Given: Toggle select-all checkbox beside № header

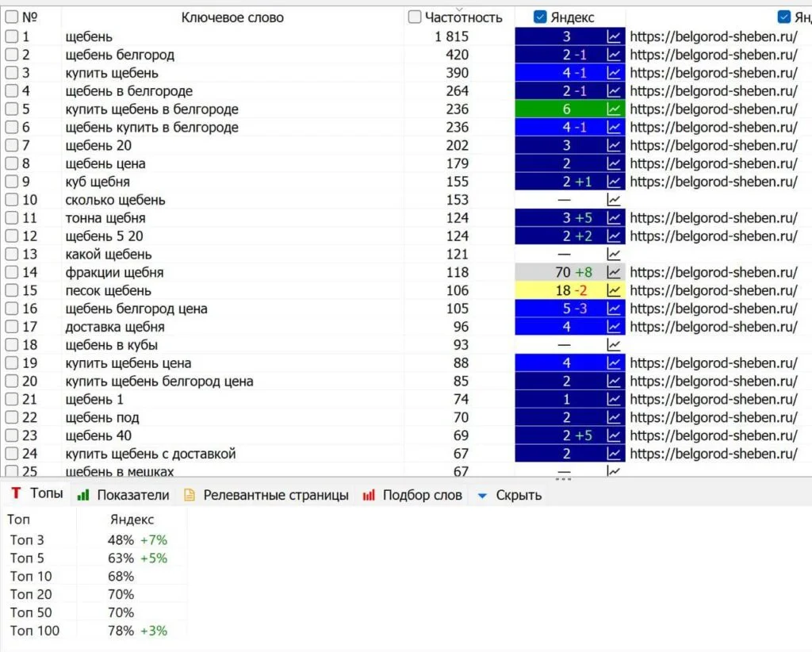Looking at the screenshot, I should click(11, 17).
